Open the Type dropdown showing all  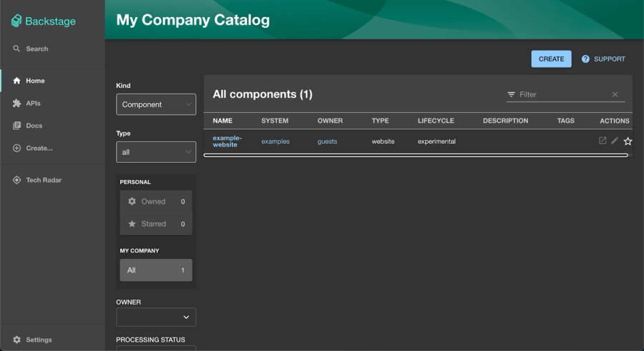156,152
